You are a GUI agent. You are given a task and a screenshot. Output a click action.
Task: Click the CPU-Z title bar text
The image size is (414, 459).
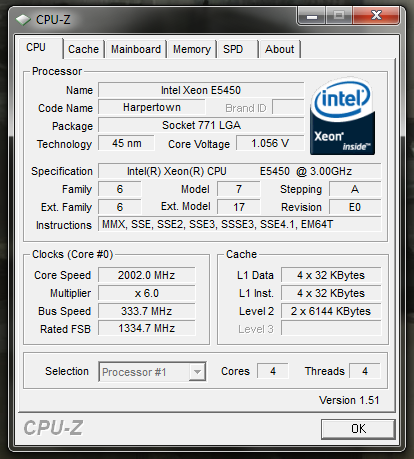[x=53, y=20]
